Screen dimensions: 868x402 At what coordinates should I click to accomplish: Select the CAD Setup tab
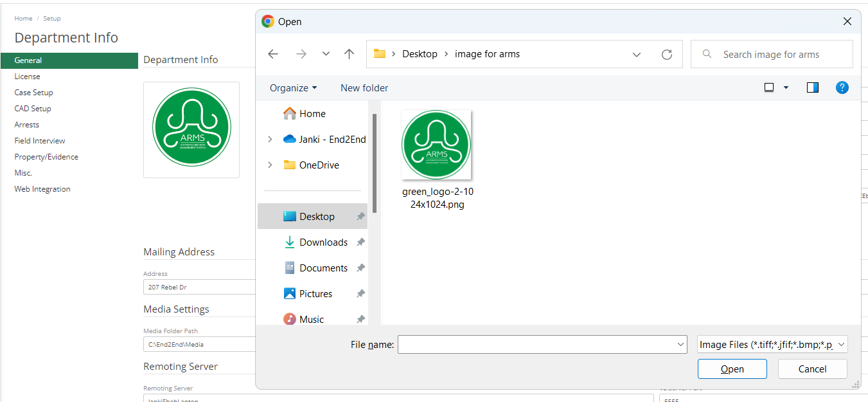coord(32,108)
